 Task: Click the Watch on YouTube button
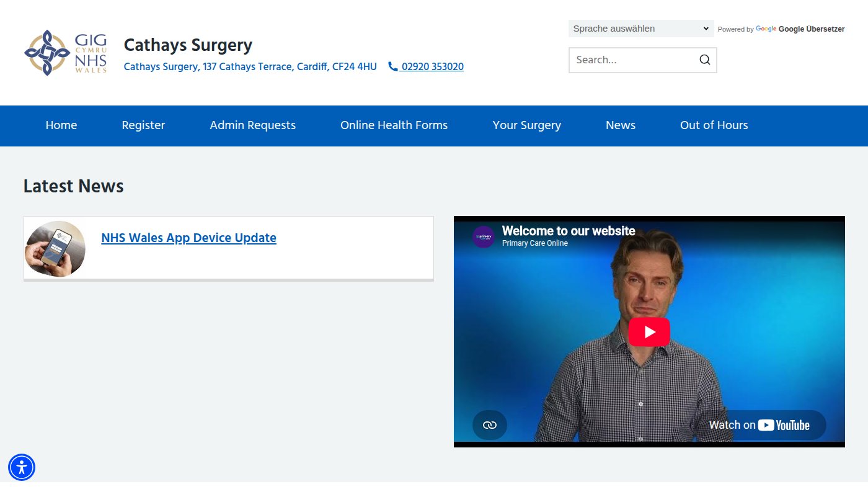(x=759, y=425)
